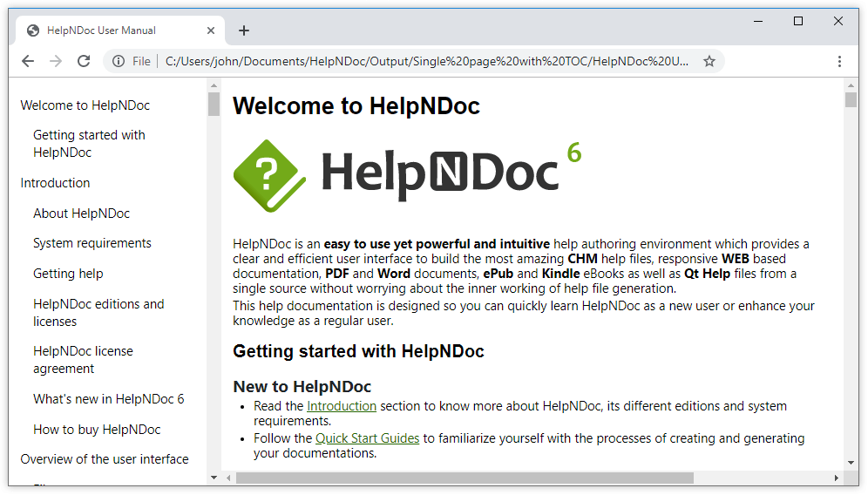The height and width of the screenshot is (495, 868).
Task: Go to the Introduction sidebar topic
Action: click(55, 183)
